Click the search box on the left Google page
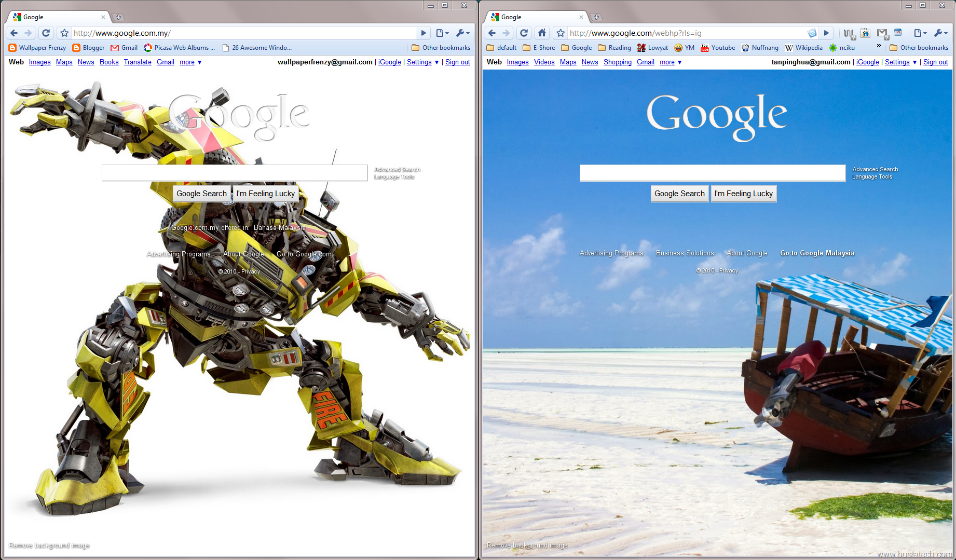The width and height of the screenshot is (956, 560). (x=235, y=173)
